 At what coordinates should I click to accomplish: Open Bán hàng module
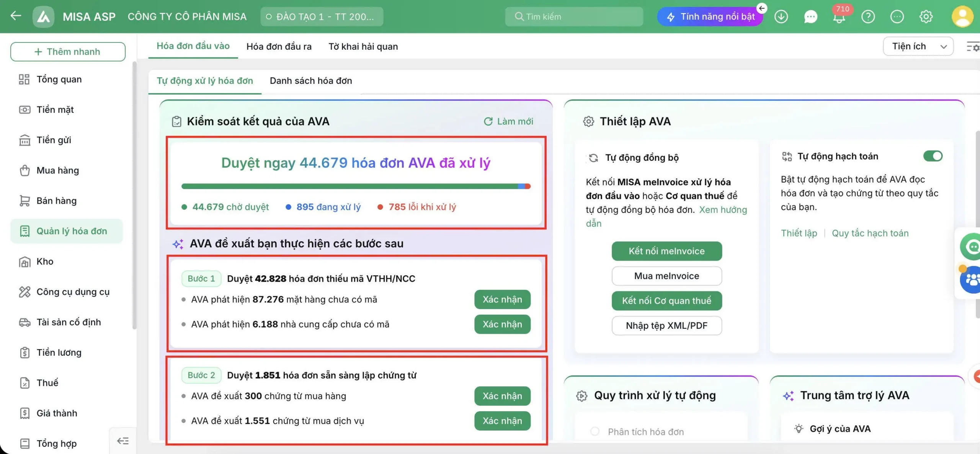pyautogui.click(x=56, y=201)
